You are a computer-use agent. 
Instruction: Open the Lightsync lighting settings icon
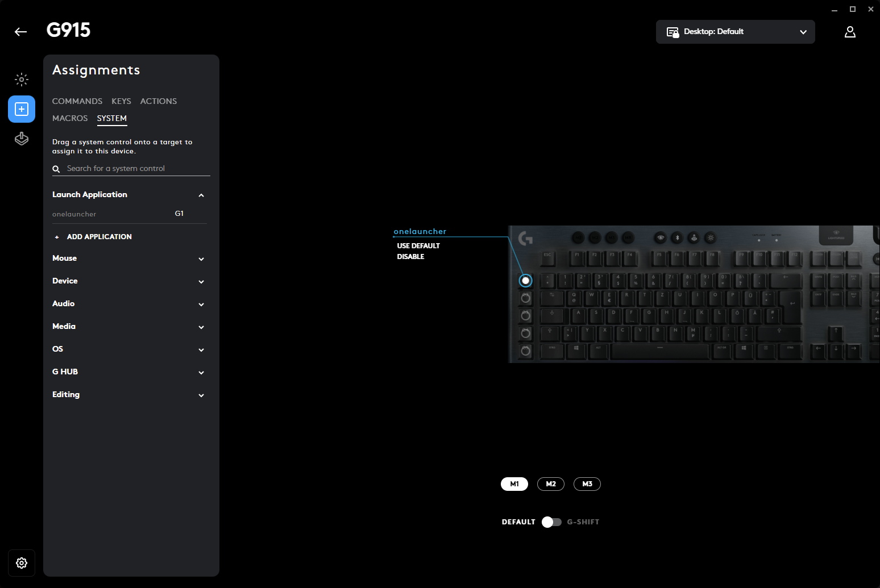[x=22, y=80]
